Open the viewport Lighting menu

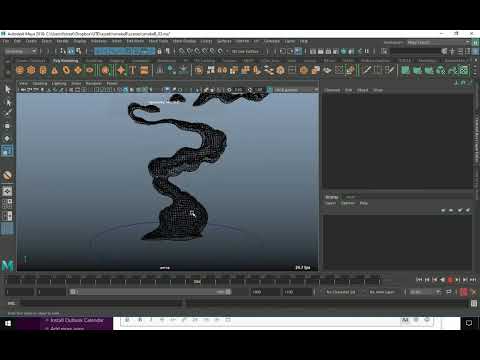(59, 83)
